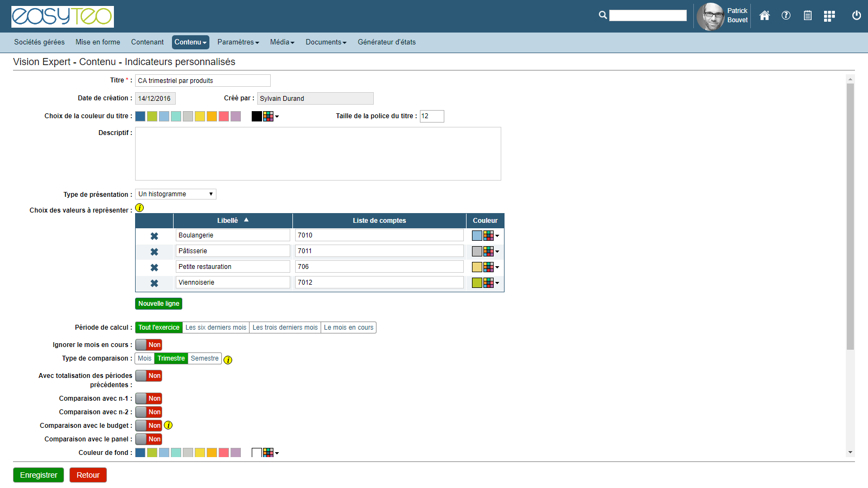Open the Documents menu
This screenshot has height=488, width=868.
point(325,42)
